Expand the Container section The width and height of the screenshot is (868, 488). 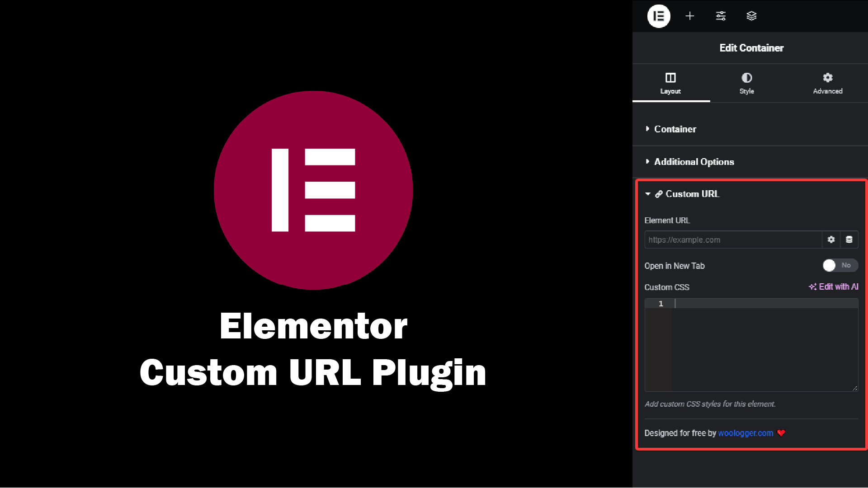[675, 129]
